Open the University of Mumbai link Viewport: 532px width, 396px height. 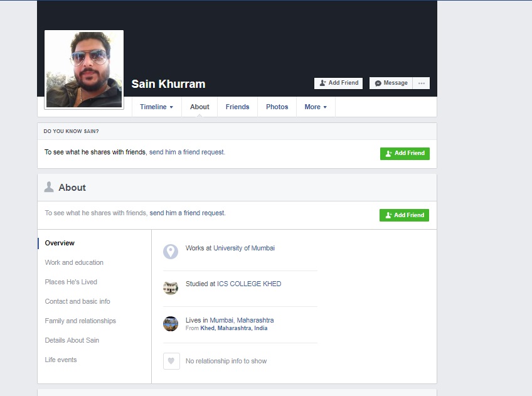click(244, 248)
